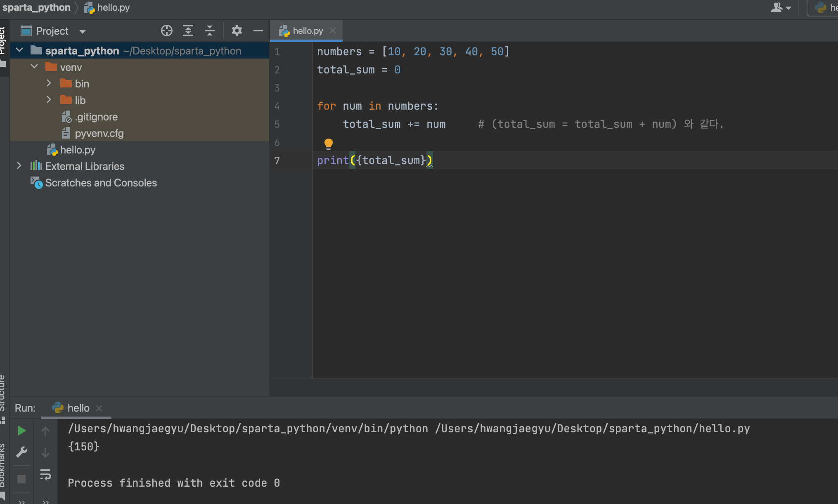Click the Select Opened File locate icon
The width and height of the screenshot is (838, 504).
tap(167, 31)
